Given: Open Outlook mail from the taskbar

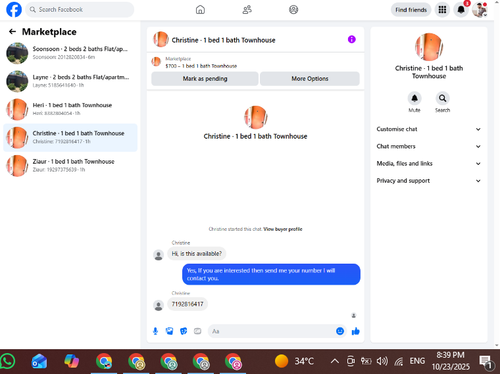Looking at the screenshot, I should (x=39, y=361).
